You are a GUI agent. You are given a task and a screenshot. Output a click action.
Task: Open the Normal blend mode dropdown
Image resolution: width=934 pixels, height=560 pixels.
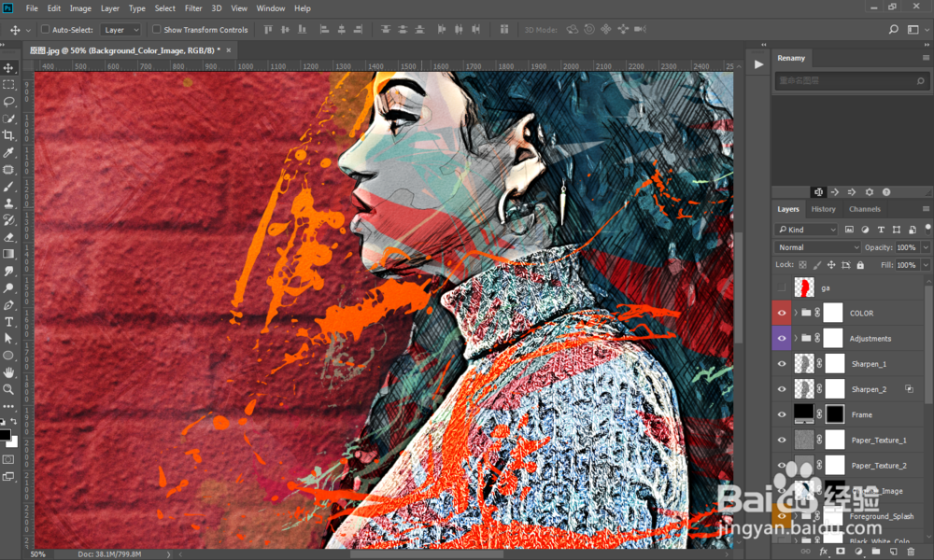(818, 247)
